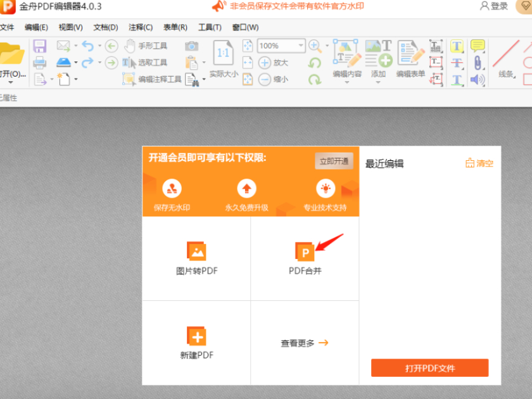Open the redo history dropdown arrow
The image size is (532, 399).
click(x=100, y=62)
